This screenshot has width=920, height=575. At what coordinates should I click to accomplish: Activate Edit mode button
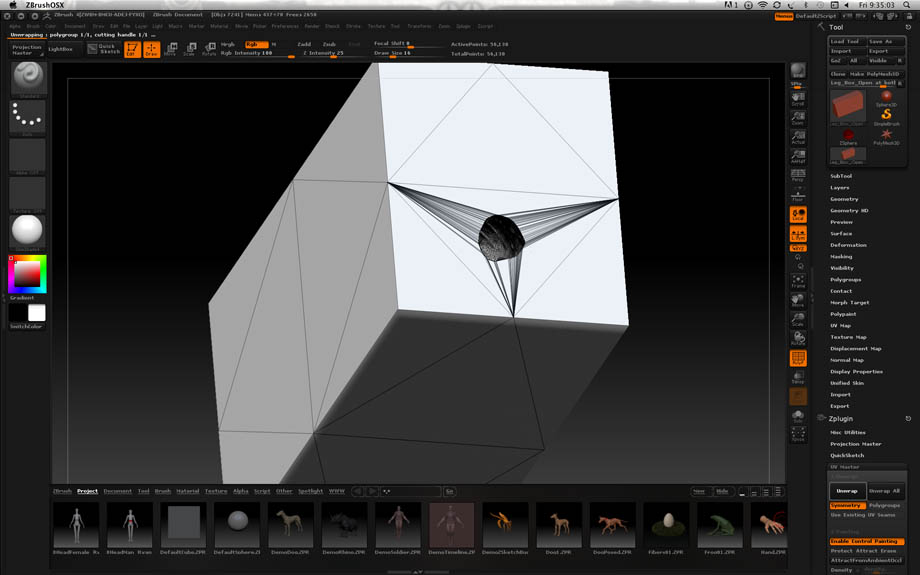pyautogui.click(x=132, y=49)
